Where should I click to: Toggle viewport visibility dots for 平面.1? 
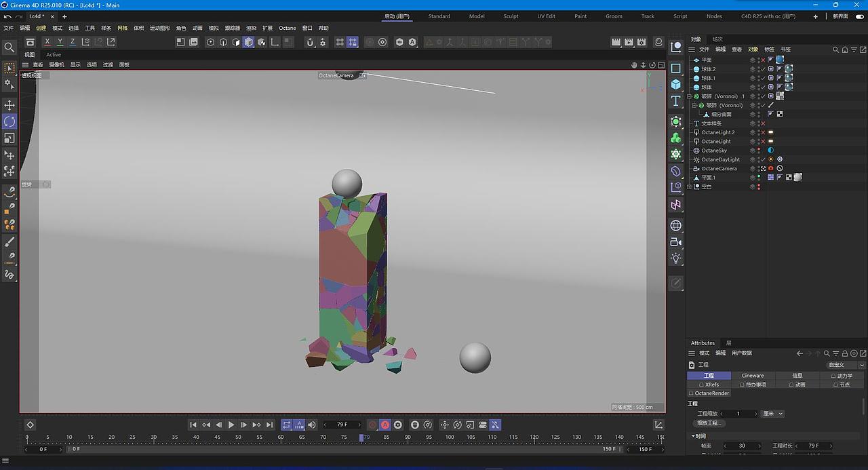point(759,176)
